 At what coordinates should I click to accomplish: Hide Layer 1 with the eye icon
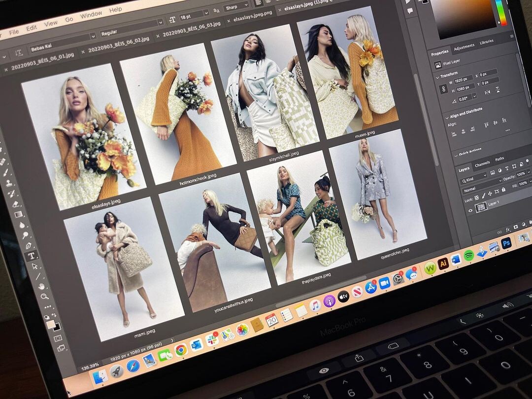pyautogui.click(x=470, y=210)
